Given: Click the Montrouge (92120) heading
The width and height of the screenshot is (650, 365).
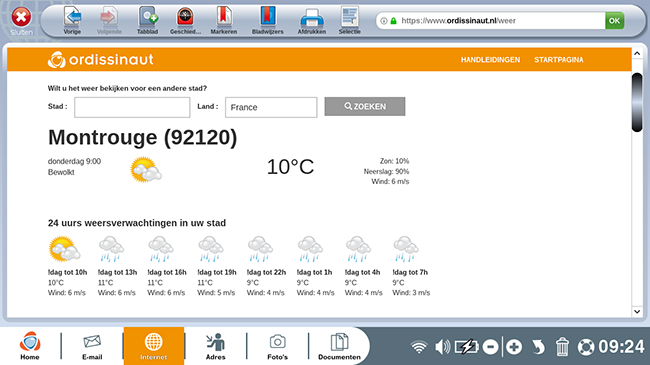Looking at the screenshot, I should pos(143,138).
